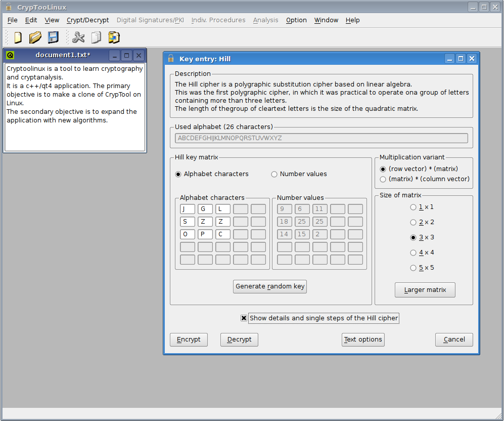Click the key matrix cell containing J
Image resolution: width=504 pixels, height=421 pixels.
(188, 209)
